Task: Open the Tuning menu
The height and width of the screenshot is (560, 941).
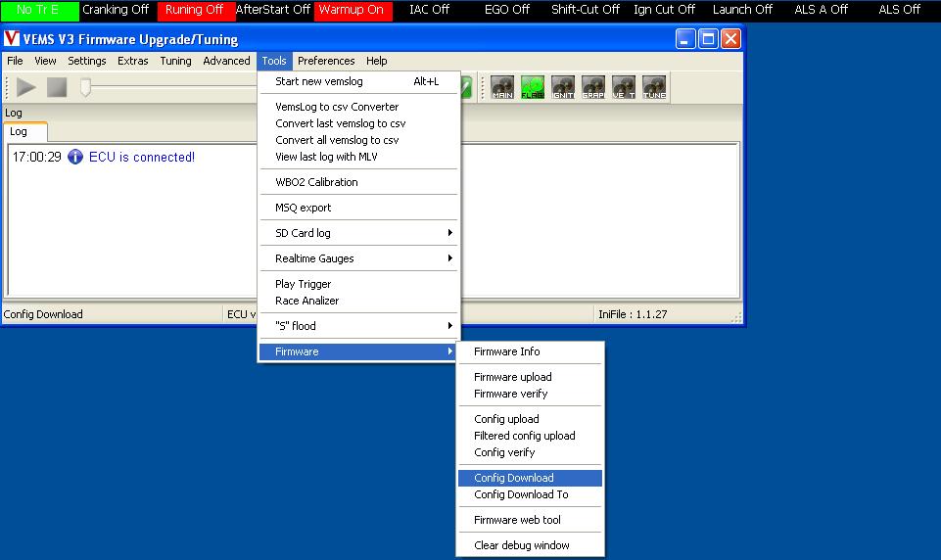Action: [x=175, y=61]
